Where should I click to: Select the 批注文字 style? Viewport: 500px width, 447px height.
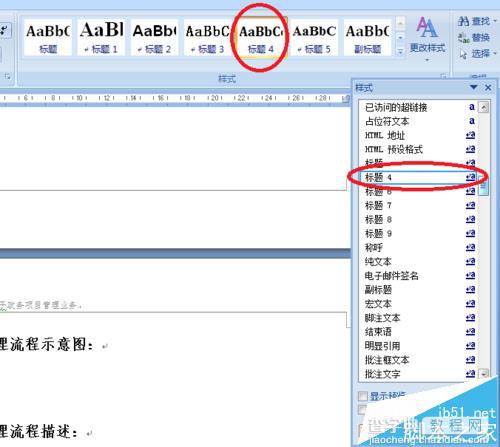[x=419, y=374]
